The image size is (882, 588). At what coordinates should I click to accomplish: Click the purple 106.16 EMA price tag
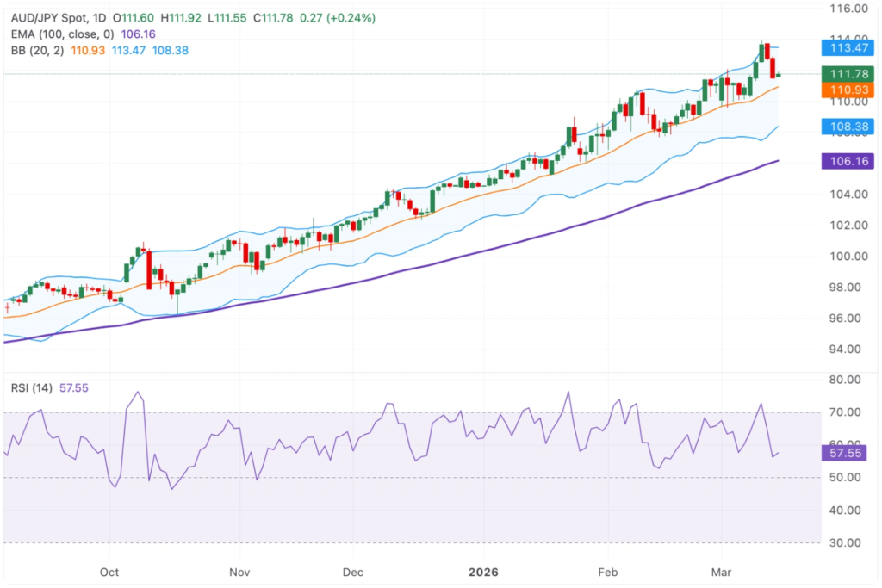click(x=848, y=161)
